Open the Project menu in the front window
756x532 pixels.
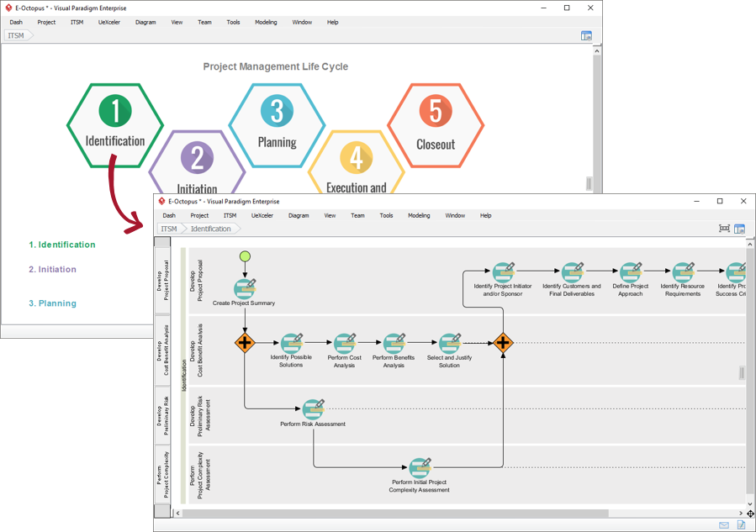point(199,215)
